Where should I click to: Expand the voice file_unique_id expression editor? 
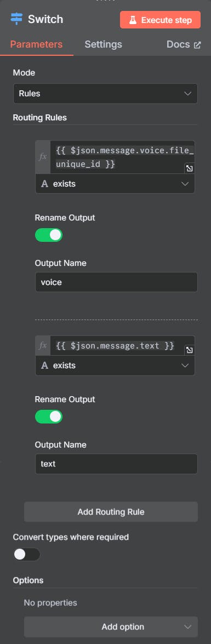[189, 169]
